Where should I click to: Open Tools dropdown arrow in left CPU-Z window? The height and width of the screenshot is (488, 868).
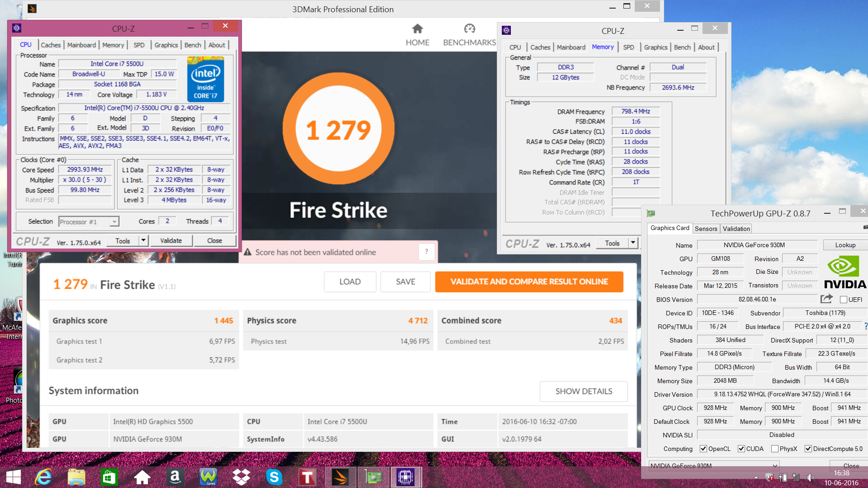(143, 240)
